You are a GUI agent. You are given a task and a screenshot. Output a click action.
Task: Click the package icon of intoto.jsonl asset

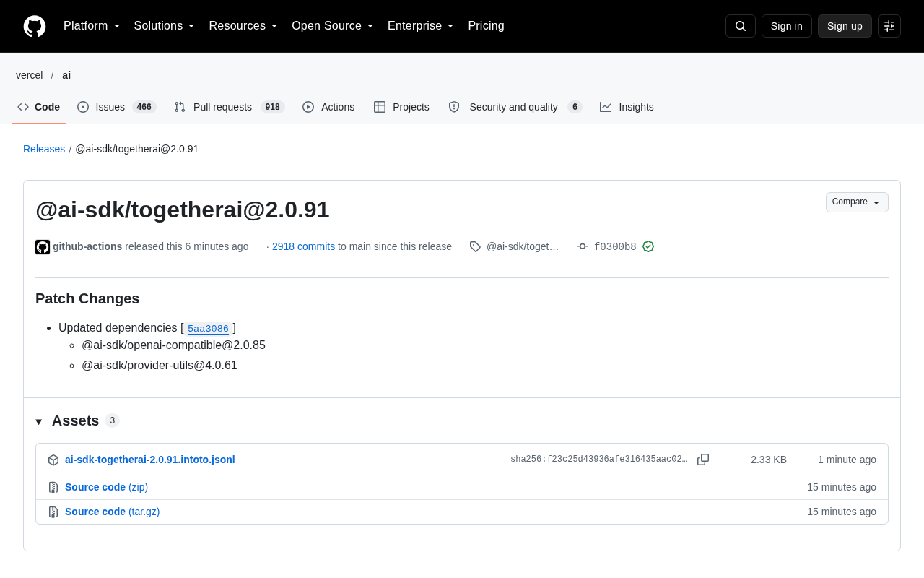(x=53, y=460)
